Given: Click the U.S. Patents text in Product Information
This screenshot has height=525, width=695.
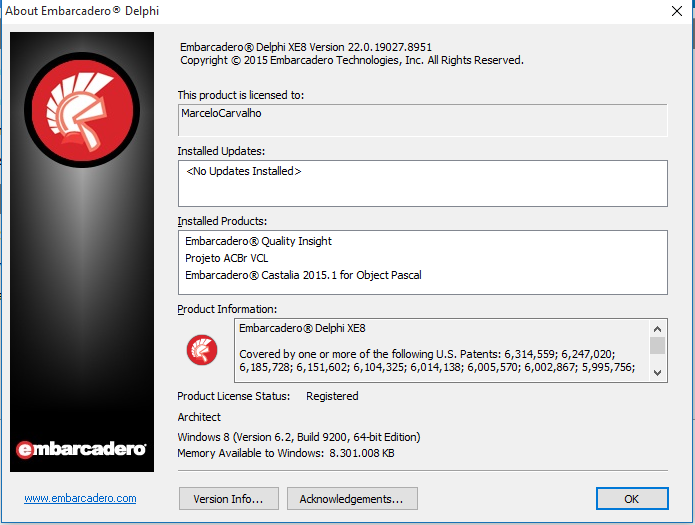Looking at the screenshot, I should [x=437, y=360].
